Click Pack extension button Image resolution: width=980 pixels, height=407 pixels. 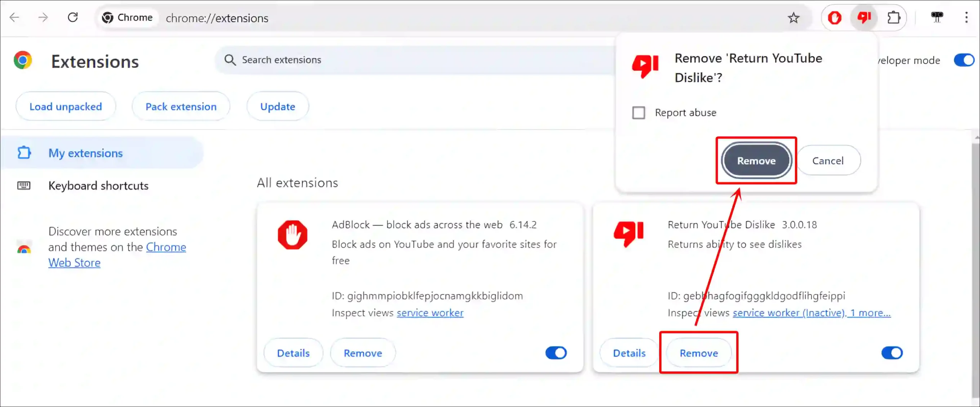point(181,106)
